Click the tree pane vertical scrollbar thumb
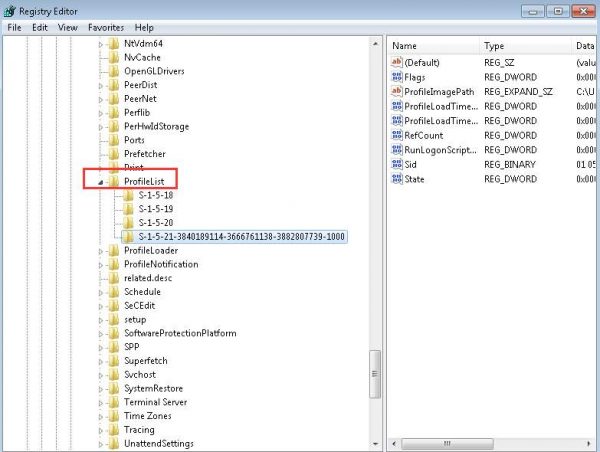 375,372
